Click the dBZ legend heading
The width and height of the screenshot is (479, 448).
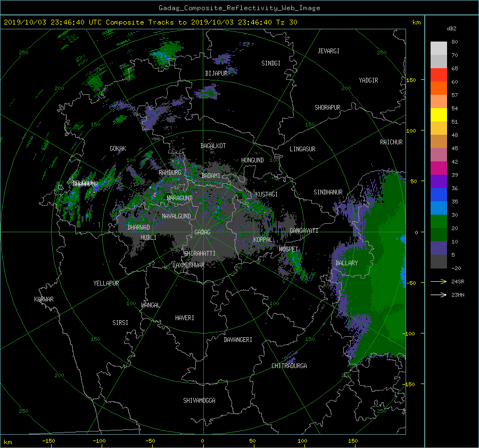coord(451,29)
